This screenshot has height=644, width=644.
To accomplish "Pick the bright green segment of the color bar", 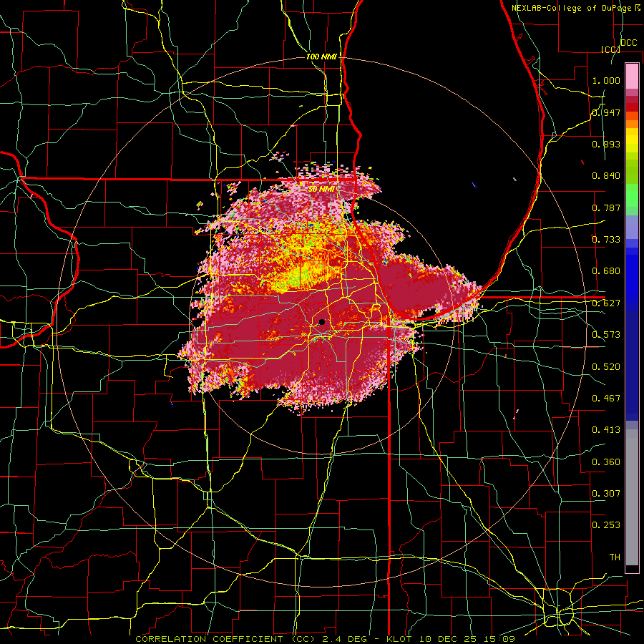I will click(632, 196).
